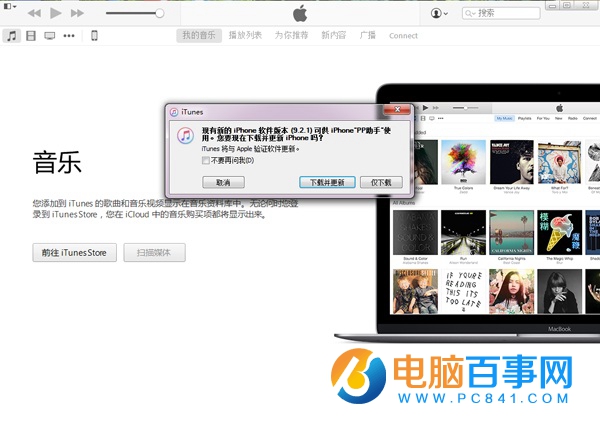Click the If You're Reading This album cover
Viewport: 600px width, 433px height.
tap(463, 291)
